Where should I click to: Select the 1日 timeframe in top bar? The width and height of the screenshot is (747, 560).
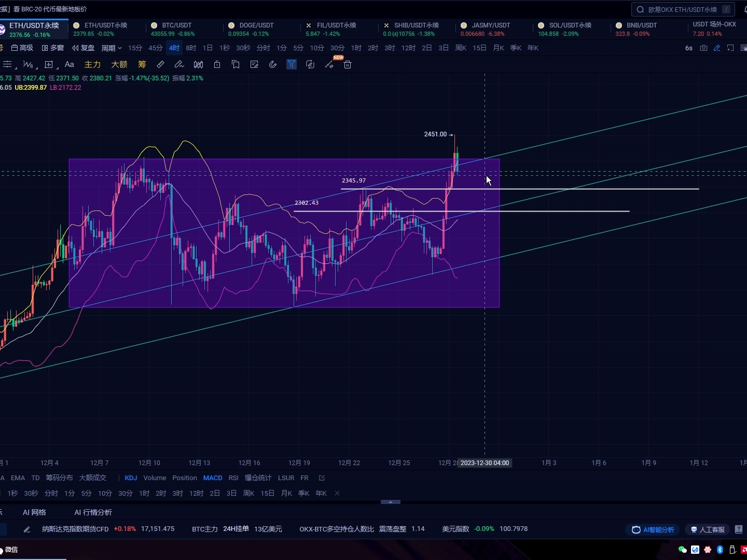[208, 48]
